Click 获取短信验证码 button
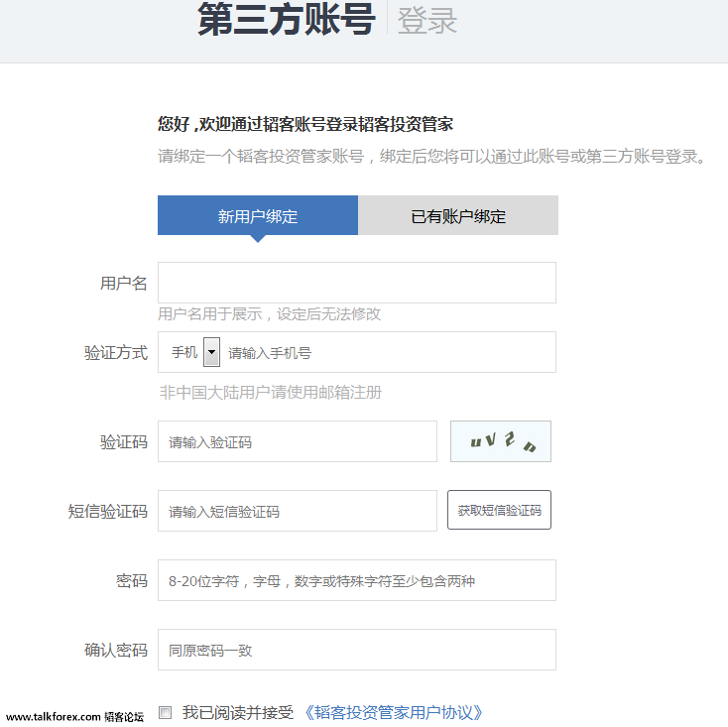Viewport: 728px width, 727px height. (x=499, y=510)
